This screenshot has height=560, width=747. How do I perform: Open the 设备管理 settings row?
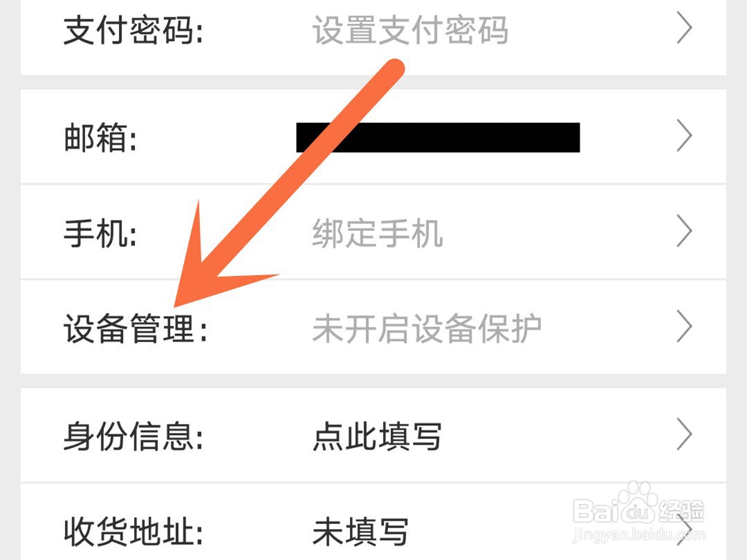coord(373,327)
